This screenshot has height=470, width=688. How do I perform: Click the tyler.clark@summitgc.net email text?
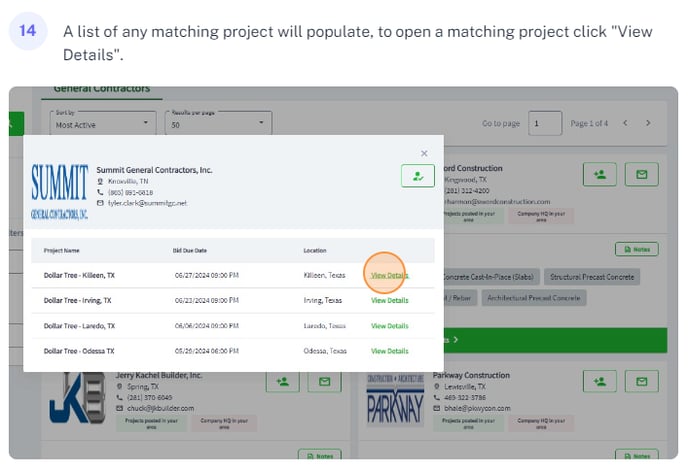(147, 203)
